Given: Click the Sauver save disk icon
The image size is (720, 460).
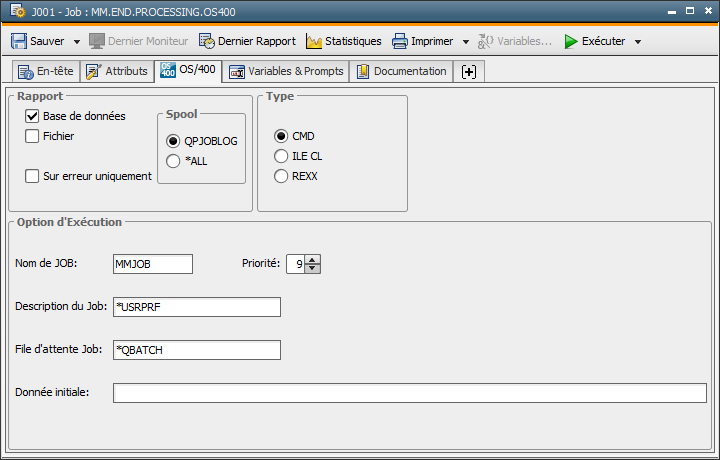Looking at the screenshot, I should tap(19, 41).
